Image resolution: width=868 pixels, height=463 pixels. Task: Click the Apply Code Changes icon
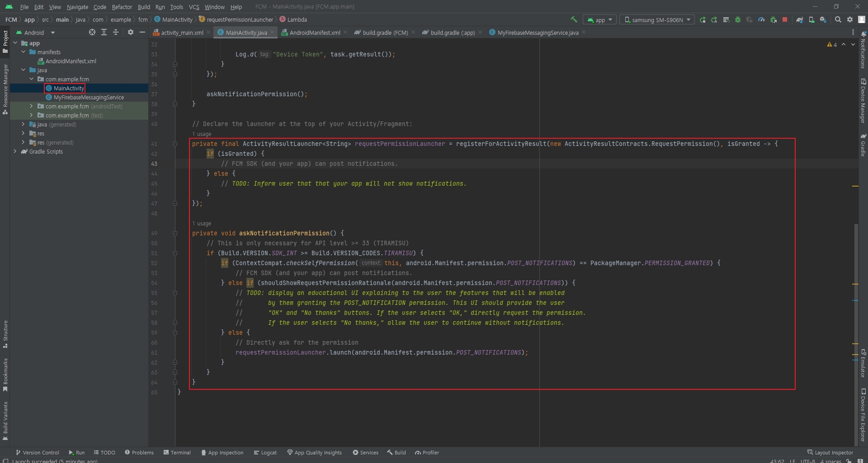point(726,20)
